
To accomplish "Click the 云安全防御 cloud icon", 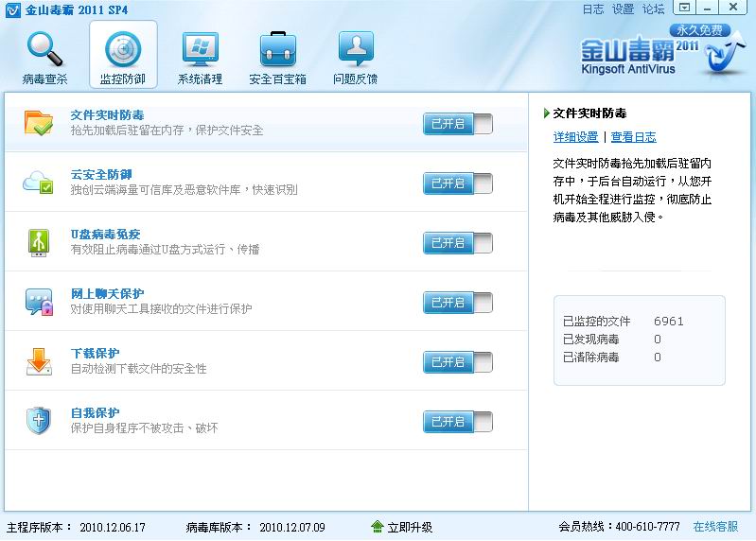I will pos(39,183).
